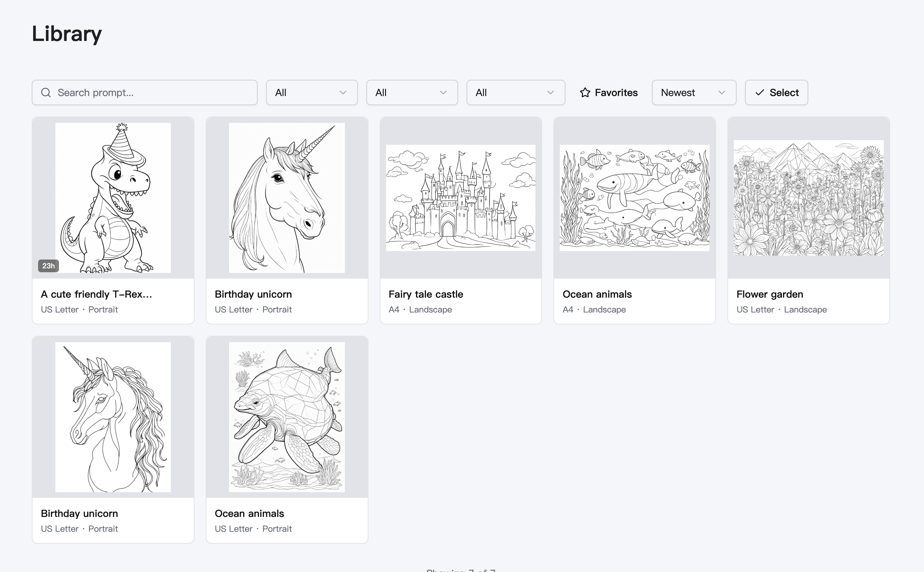The image size is (924, 572).
Task: Click the checkmark icon inside the Select button
Action: (759, 92)
